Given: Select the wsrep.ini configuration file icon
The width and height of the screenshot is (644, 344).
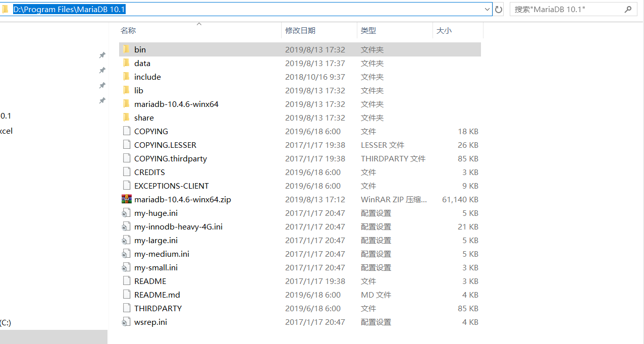Looking at the screenshot, I should [x=126, y=321].
